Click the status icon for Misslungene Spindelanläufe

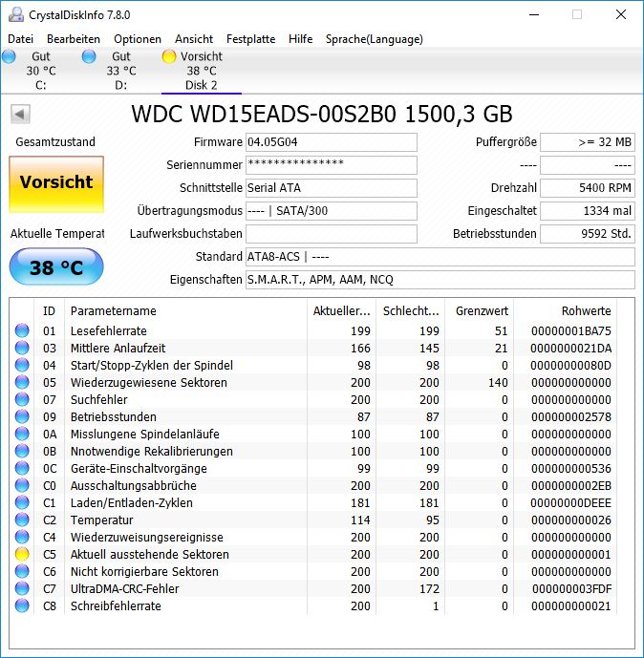22,434
